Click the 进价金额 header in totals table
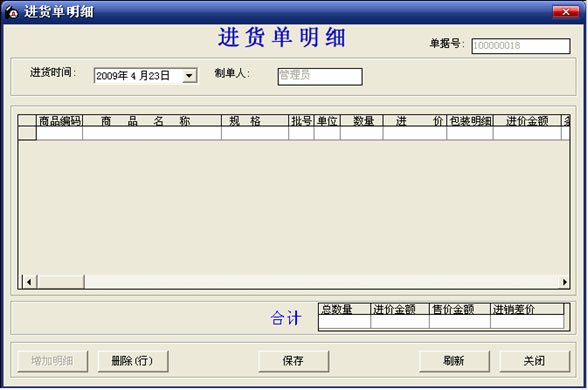Viewport: 588px width, 390px height. click(x=400, y=309)
